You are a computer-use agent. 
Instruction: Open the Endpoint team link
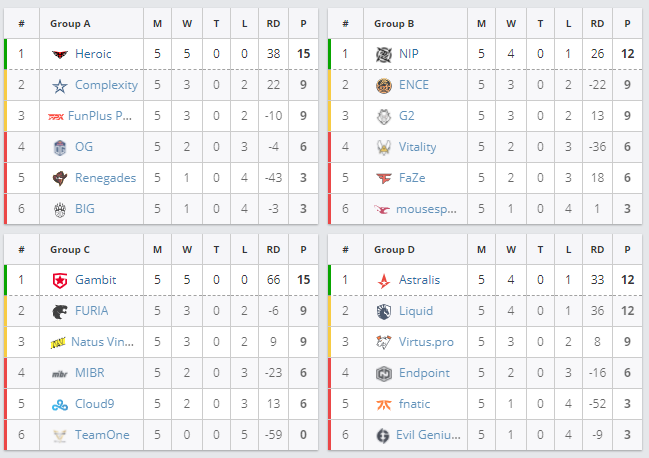[424, 373]
